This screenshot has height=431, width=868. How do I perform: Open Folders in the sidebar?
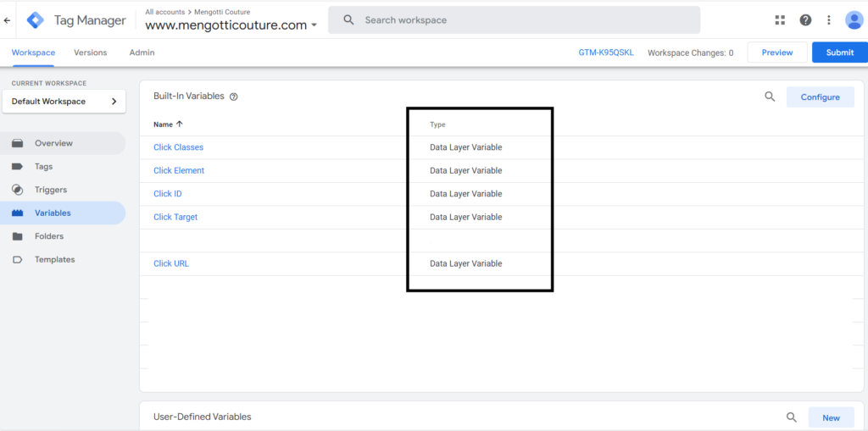coord(63,236)
